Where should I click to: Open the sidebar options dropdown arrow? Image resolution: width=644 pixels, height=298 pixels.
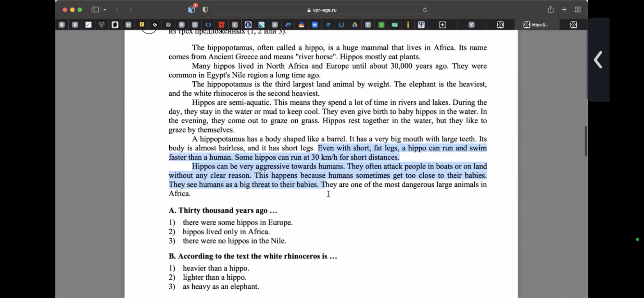click(x=105, y=10)
